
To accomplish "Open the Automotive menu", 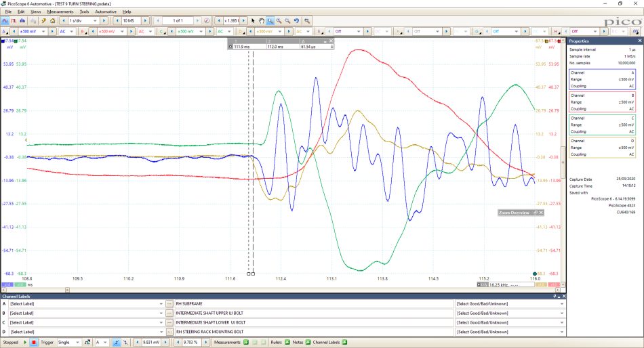I will 106,12.
